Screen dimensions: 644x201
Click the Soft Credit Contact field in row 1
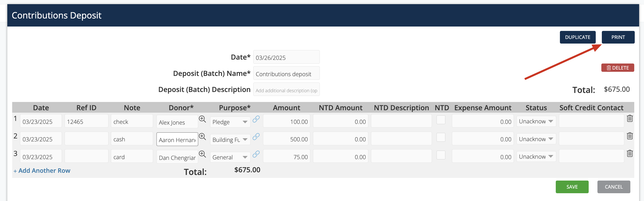coord(592,121)
